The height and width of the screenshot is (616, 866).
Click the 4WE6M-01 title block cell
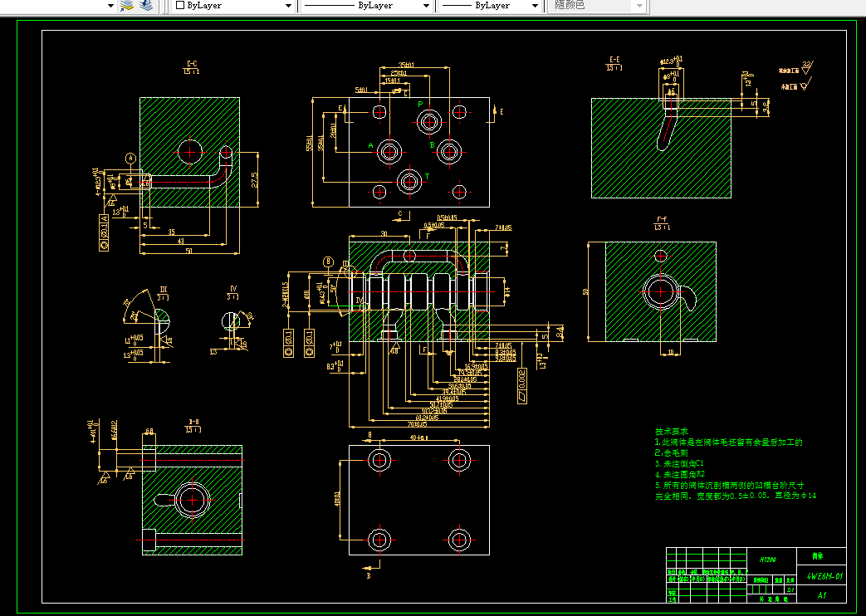point(824,577)
